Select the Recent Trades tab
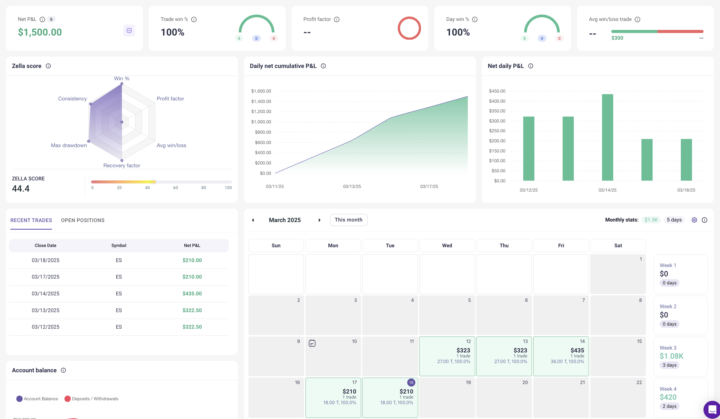Image resolution: width=720 pixels, height=419 pixels. pyautogui.click(x=30, y=220)
